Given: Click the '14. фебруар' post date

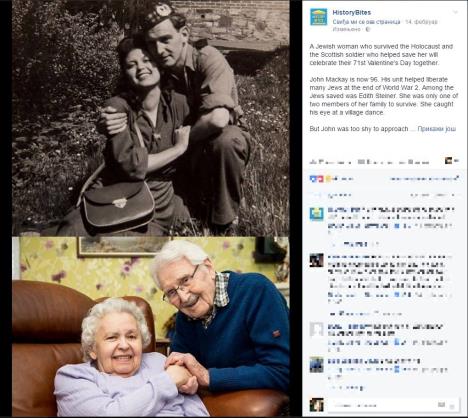Looking at the screenshot, I should pos(422,22).
